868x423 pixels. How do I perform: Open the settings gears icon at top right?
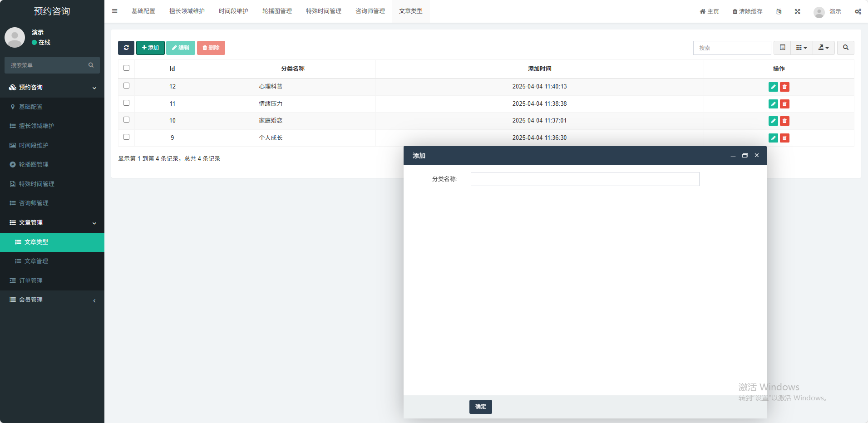pos(858,11)
